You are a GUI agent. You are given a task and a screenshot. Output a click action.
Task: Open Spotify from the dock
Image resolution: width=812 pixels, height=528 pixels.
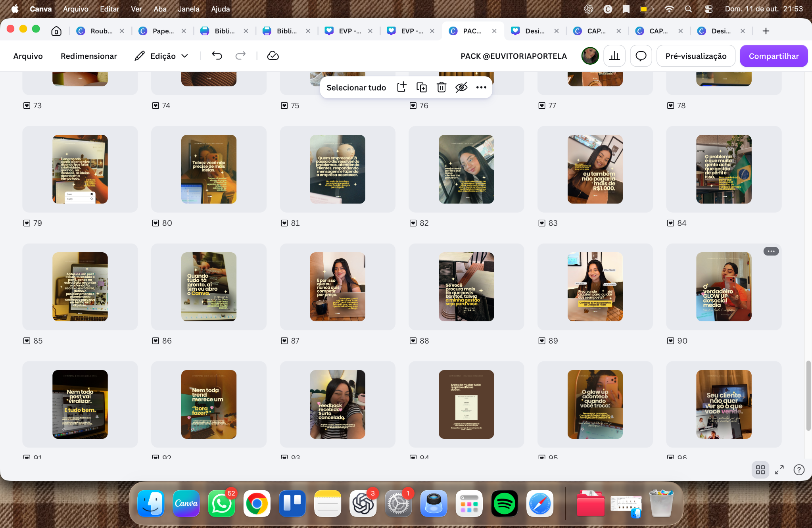[x=504, y=503]
